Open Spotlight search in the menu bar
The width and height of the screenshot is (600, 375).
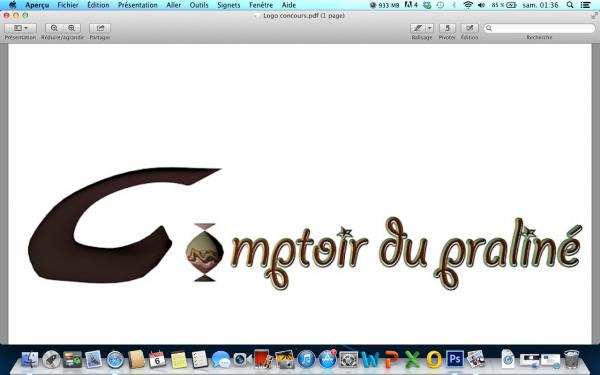tap(570, 5)
